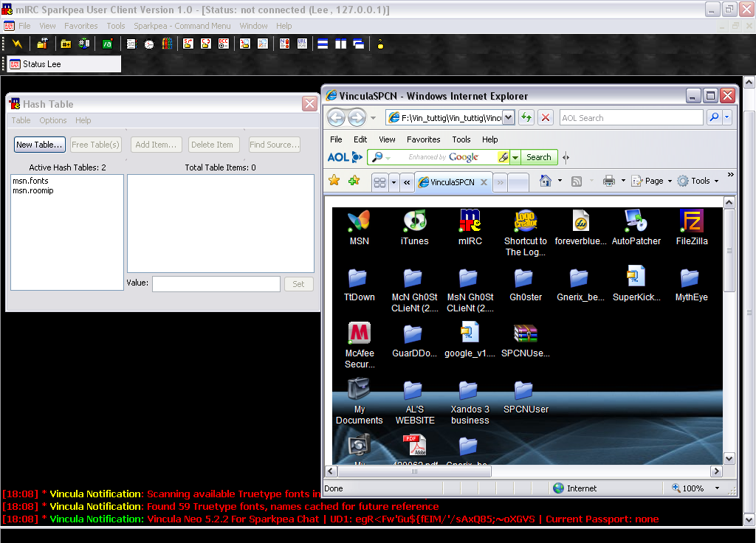Viewport: 756px width, 543px height.
Task: Open the recent pages dropdown next to Forward
Action: [373, 117]
